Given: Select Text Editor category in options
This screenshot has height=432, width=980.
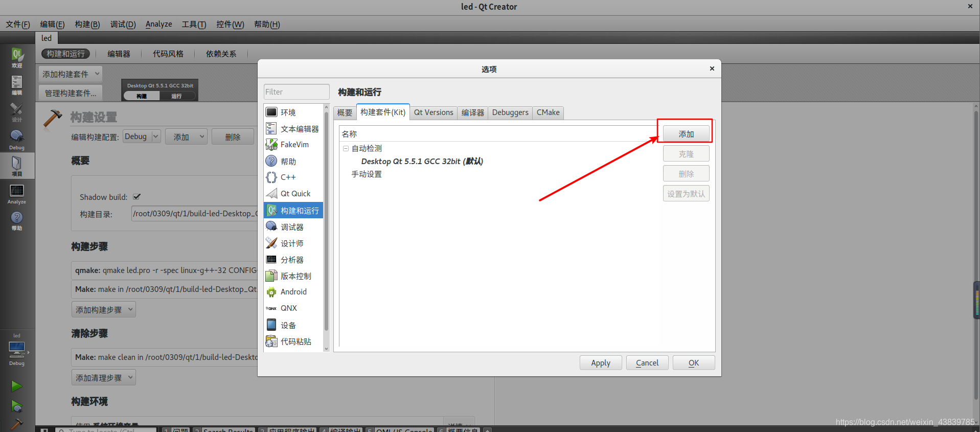Looking at the screenshot, I should point(293,129).
